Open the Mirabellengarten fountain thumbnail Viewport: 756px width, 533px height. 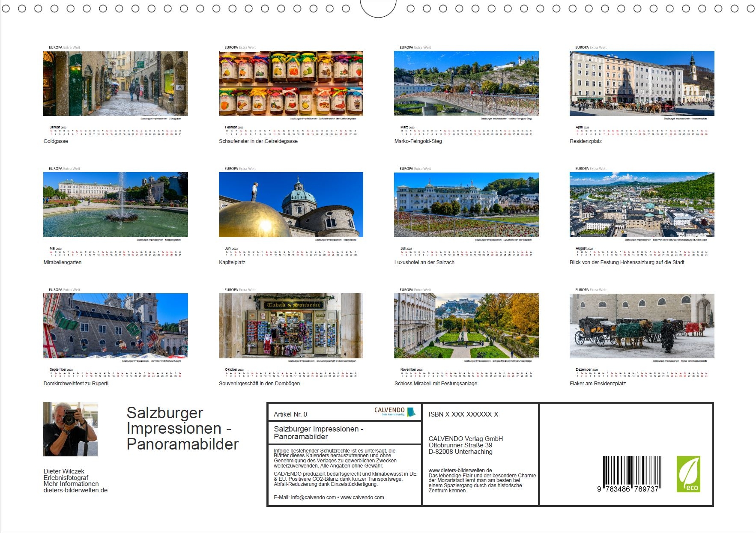tap(115, 205)
